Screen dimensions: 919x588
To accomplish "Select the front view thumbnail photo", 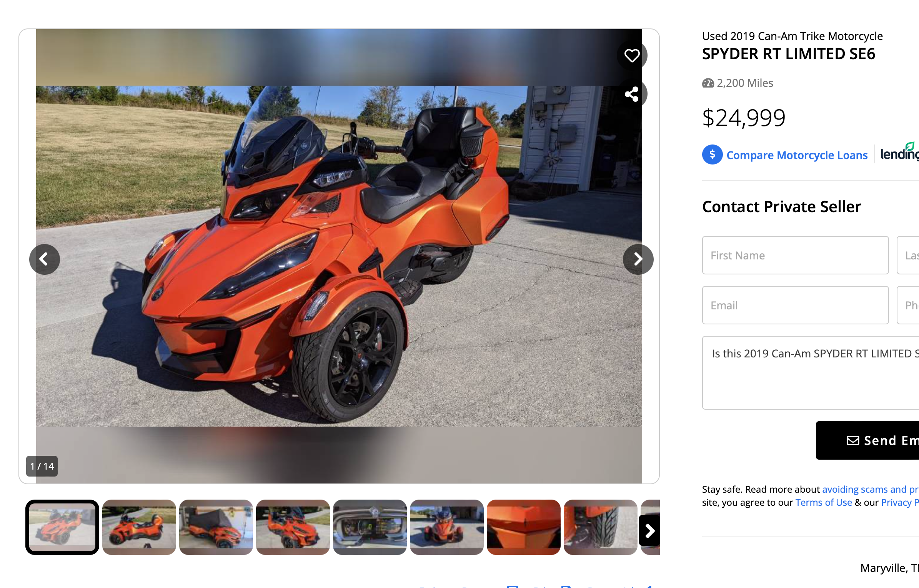I will pyautogui.click(x=447, y=527).
